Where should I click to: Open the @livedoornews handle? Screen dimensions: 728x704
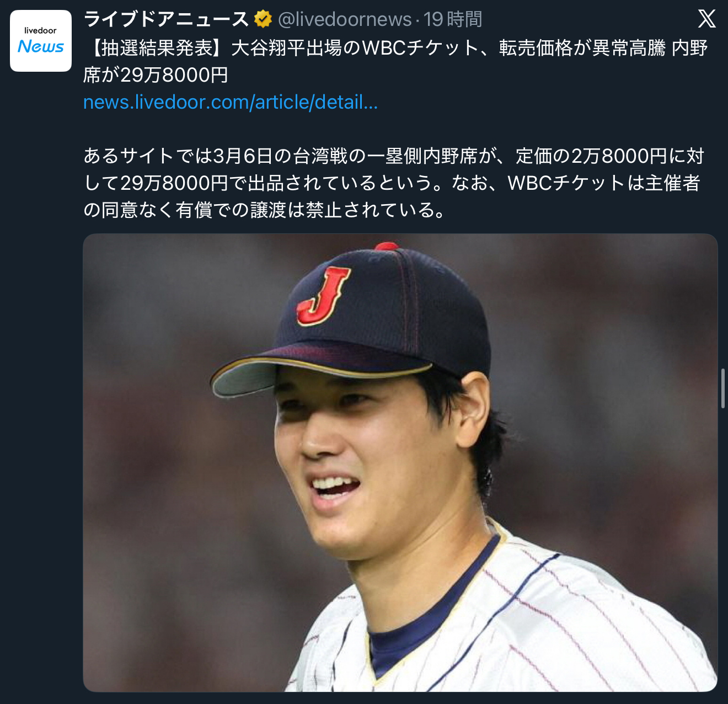(345, 19)
